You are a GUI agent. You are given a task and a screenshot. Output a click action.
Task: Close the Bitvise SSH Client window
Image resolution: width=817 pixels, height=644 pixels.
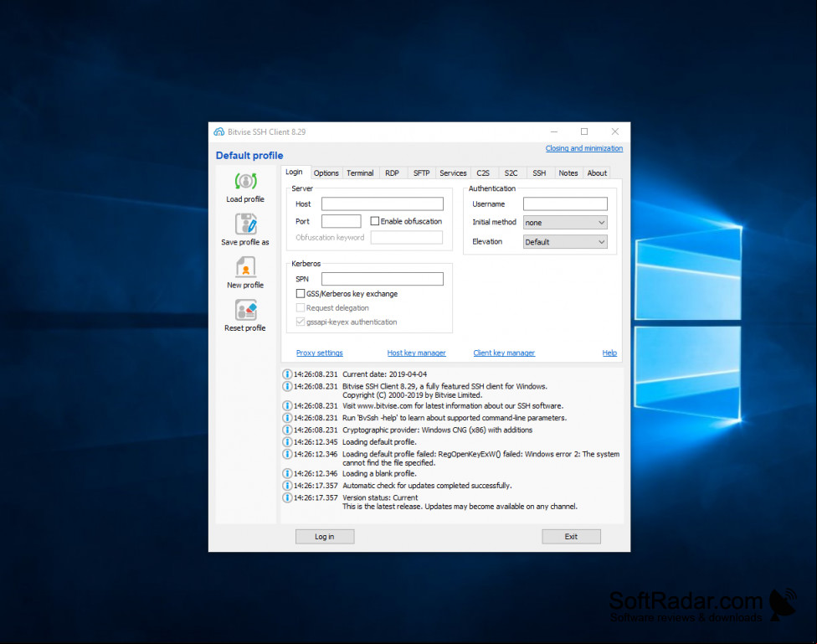pyautogui.click(x=614, y=132)
